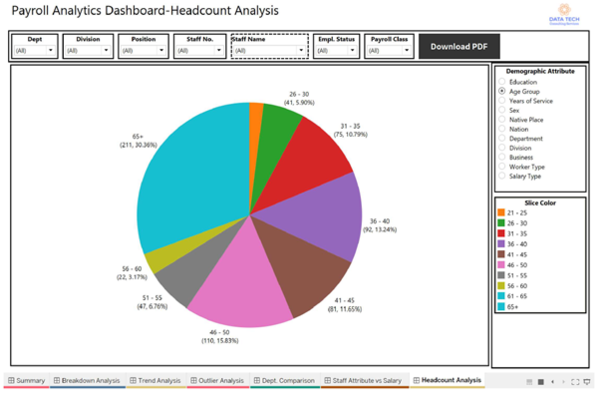Click the 51 - 55 gray legend swatch
The width and height of the screenshot is (600, 395).
[501, 275]
